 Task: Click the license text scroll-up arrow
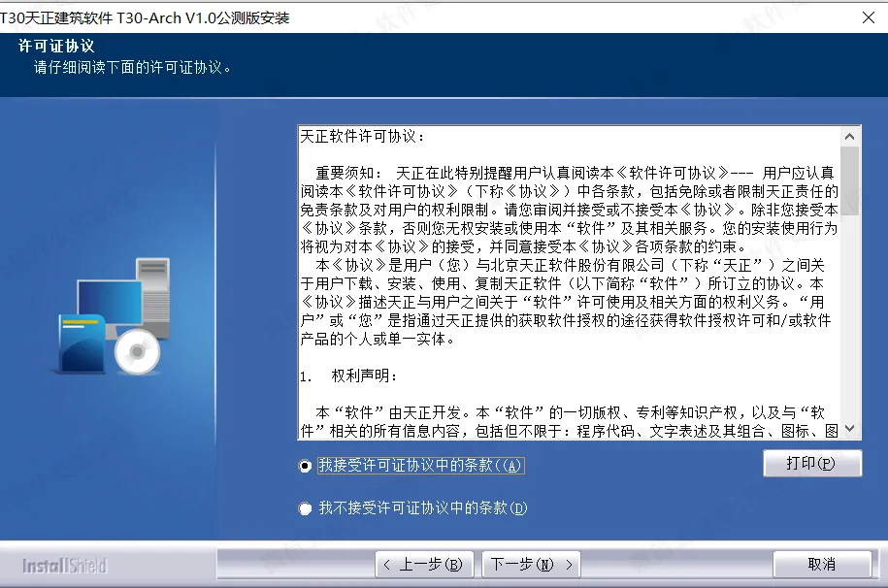pos(849,137)
